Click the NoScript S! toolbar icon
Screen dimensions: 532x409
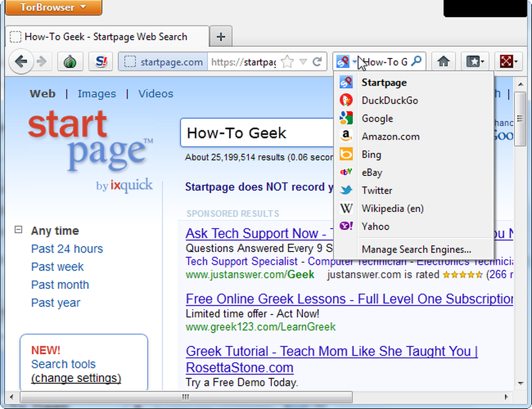tap(101, 61)
